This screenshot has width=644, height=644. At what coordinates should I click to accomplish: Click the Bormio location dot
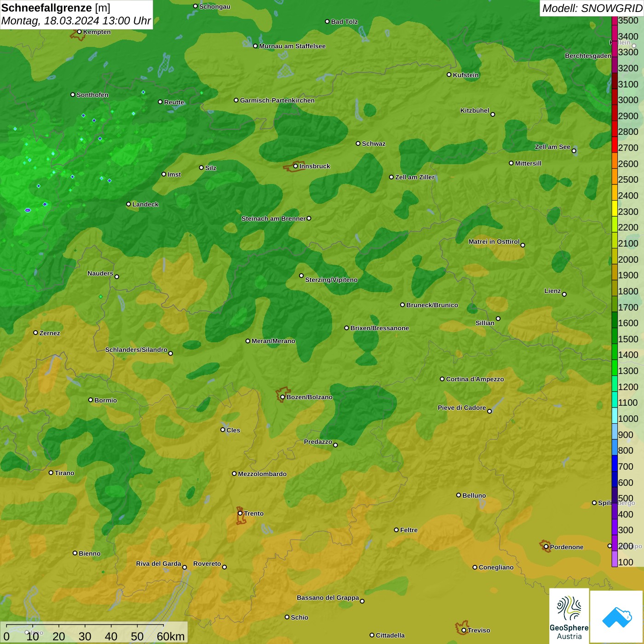click(x=91, y=400)
